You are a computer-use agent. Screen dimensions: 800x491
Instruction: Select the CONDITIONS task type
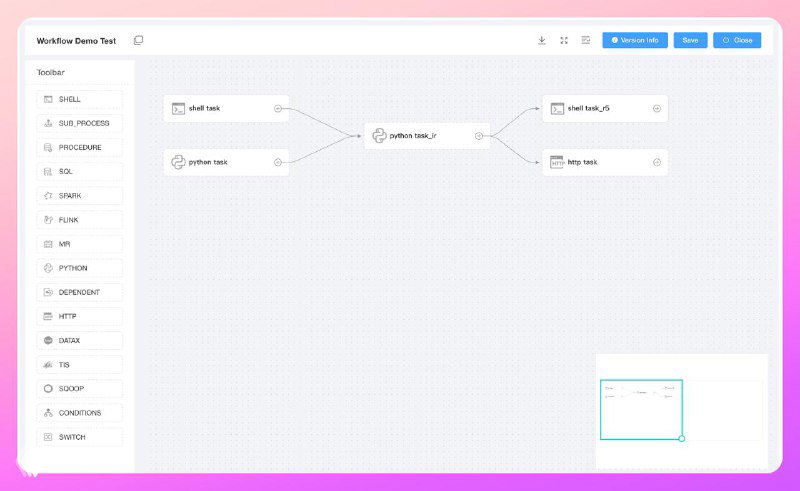pyautogui.click(x=80, y=413)
